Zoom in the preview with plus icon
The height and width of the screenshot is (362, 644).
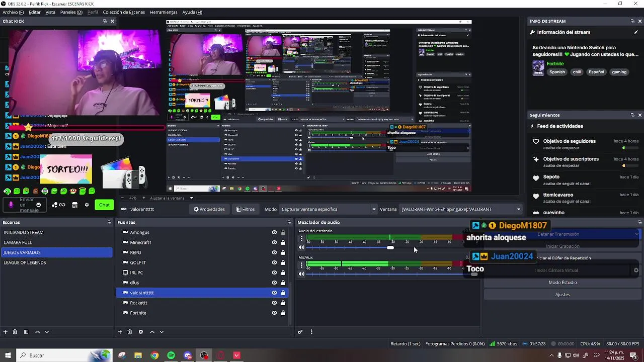tap(143, 198)
